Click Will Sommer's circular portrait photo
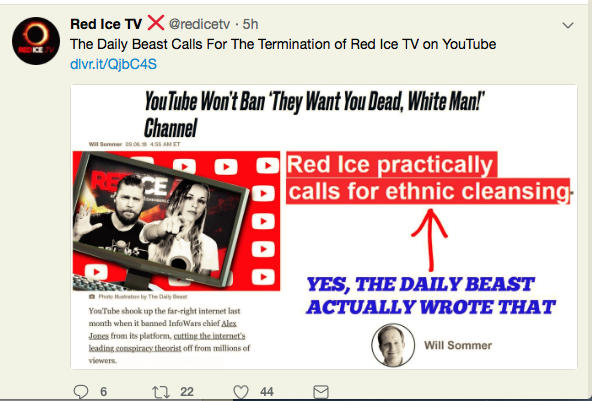Image resolution: width=592 pixels, height=401 pixels. click(x=393, y=345)
